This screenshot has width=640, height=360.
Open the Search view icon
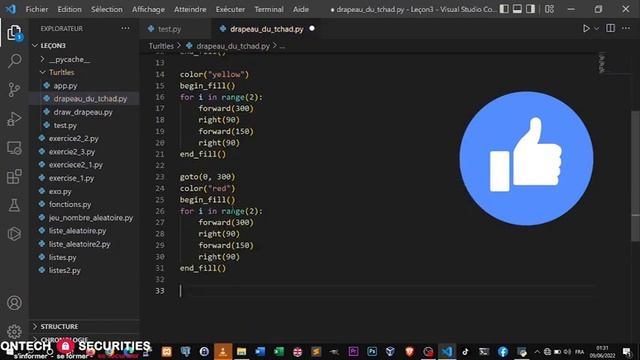[x=14, y=61]
